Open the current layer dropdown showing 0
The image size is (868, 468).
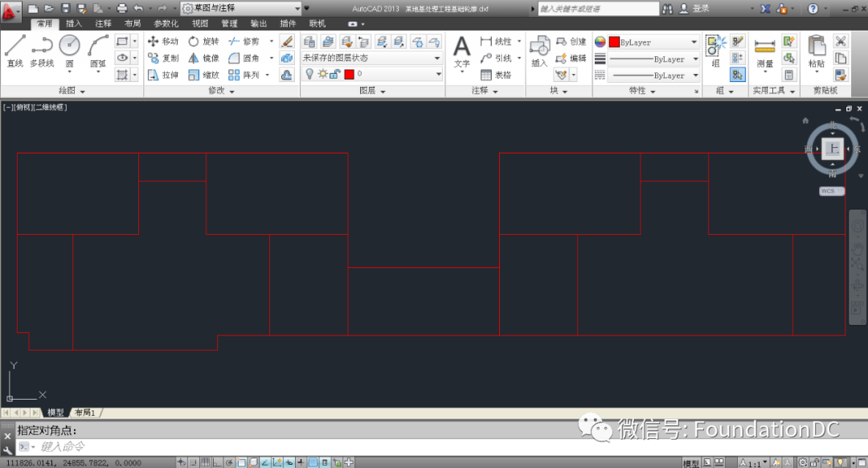click(371, 74)
